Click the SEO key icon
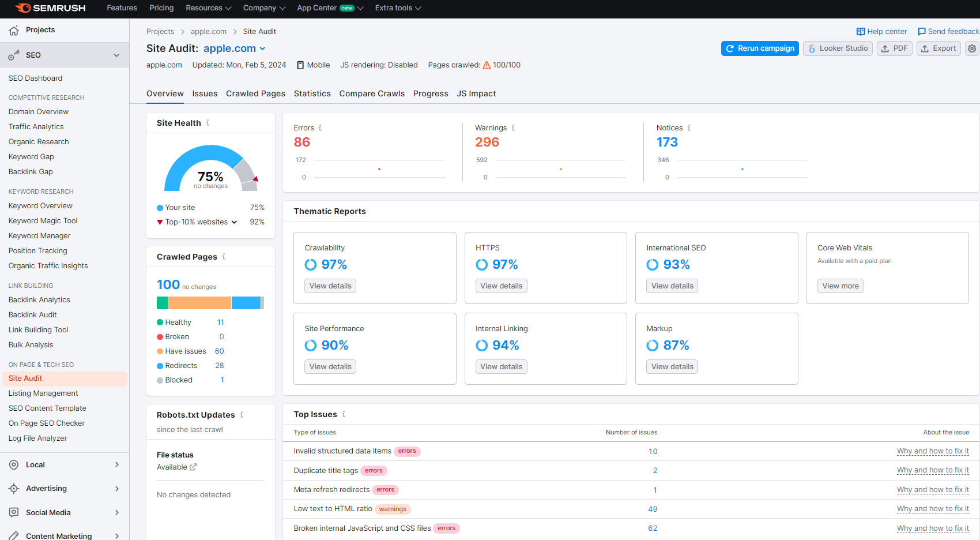The width and height of the screenshot is (980, 540). click(14, 55)
